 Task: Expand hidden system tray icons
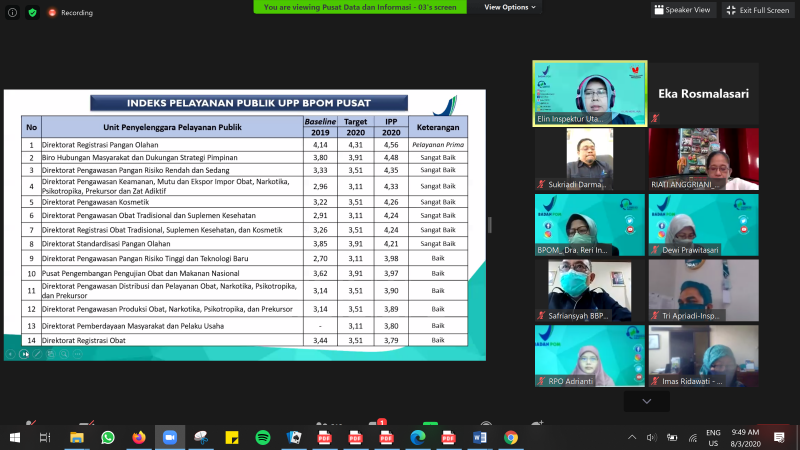(x=632, y=437)
